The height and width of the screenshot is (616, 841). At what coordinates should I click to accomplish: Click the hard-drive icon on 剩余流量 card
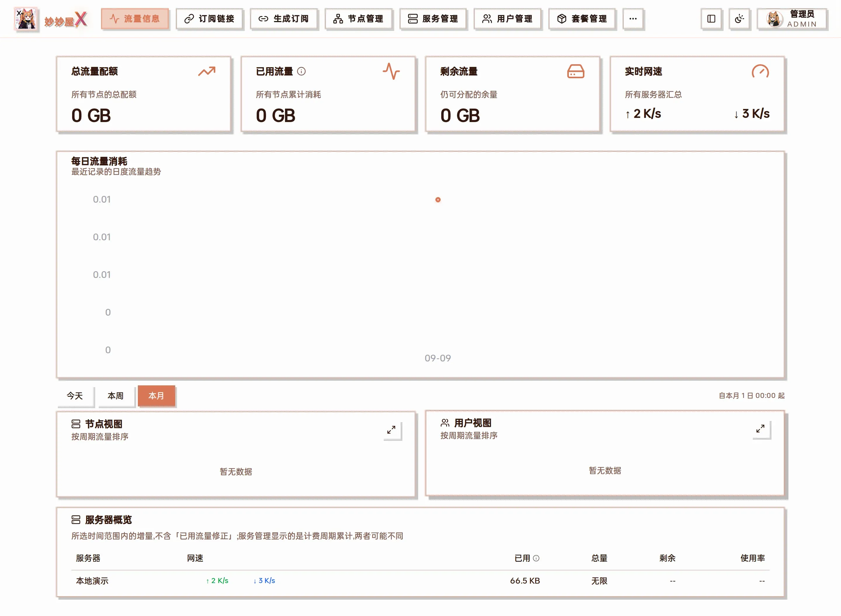[x=576, y=71]
